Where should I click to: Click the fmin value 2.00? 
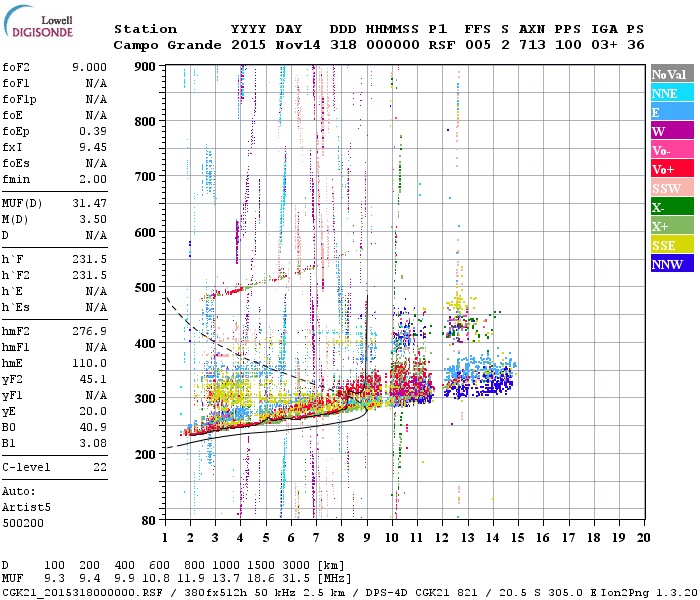[x=93, y=179]
